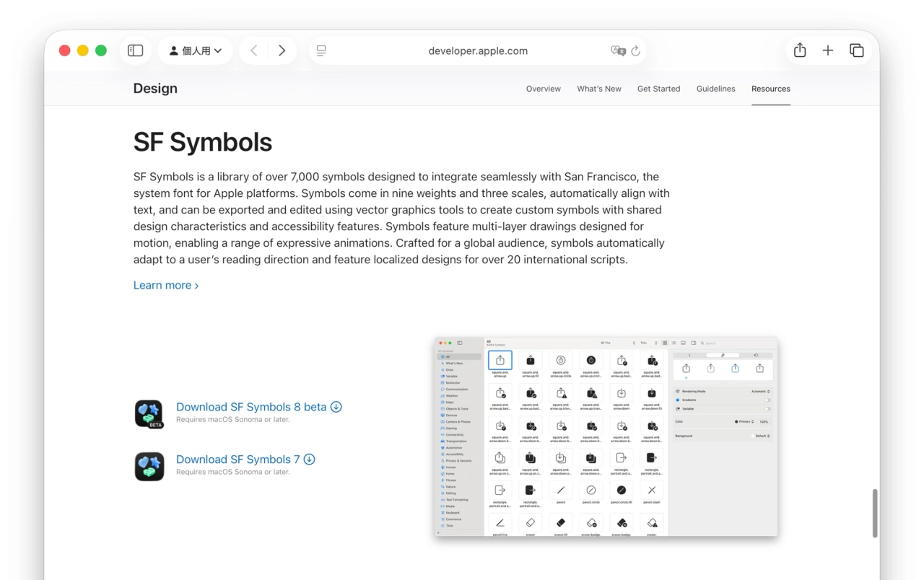Screen dimensions: 924x580
Task: Click the SF Symbols app screenshot image
Action: click(x=606, y=436)
